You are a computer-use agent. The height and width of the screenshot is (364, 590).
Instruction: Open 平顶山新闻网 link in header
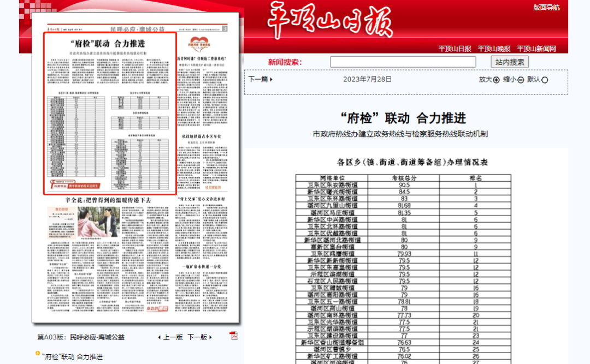click(536, 49)
